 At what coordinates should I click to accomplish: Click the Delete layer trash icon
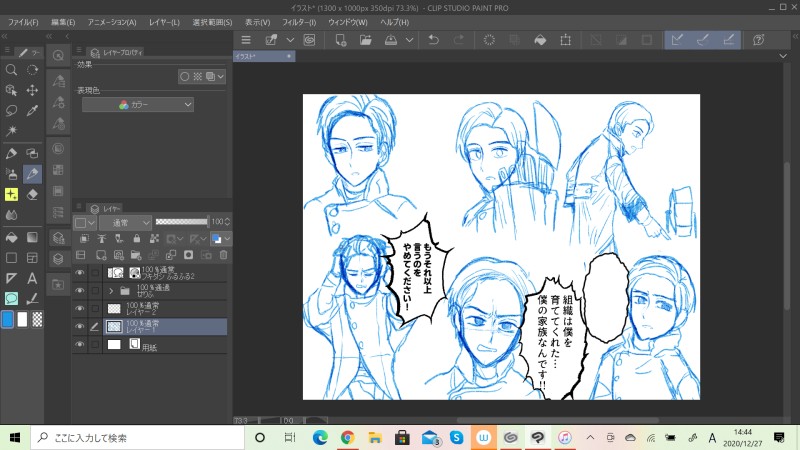223,255
